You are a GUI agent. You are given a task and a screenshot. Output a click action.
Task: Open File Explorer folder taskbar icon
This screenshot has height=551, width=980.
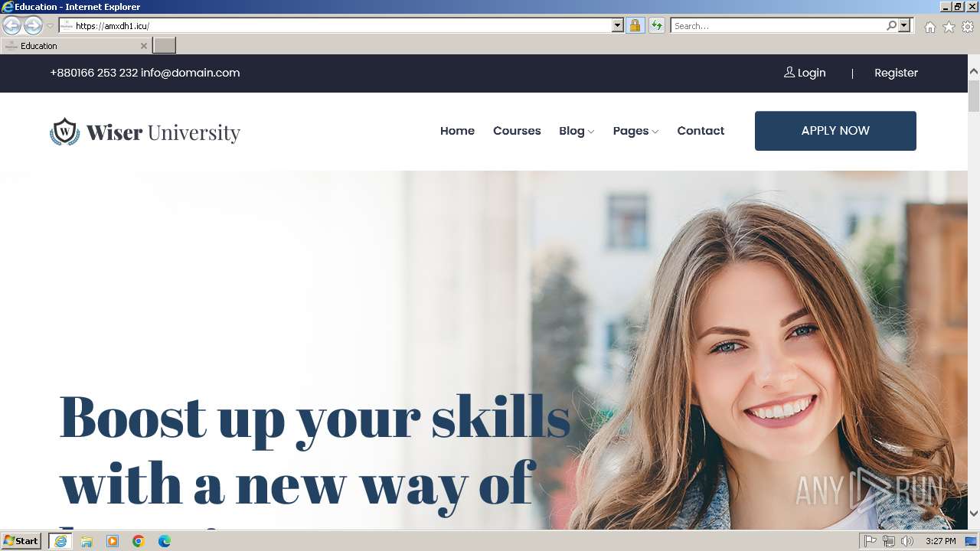click(87, 541)
